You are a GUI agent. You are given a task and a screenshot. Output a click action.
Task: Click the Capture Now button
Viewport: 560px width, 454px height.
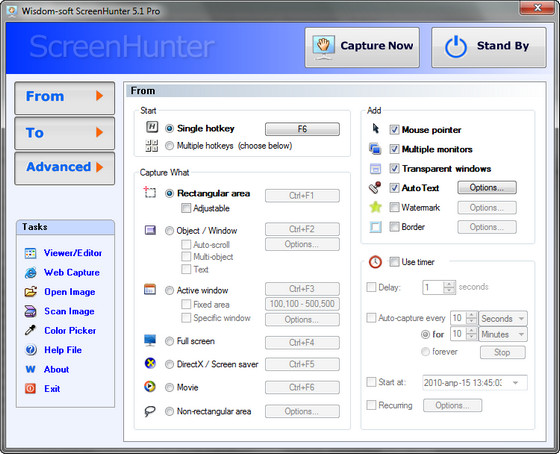(x=362, y=47)
